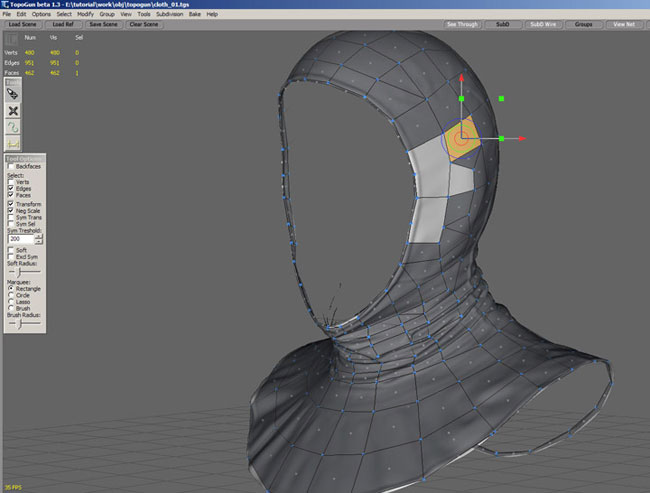Click the Groups button
This screenshot has height=493, width=650.
pyautogui.click(x=584, y=24)
